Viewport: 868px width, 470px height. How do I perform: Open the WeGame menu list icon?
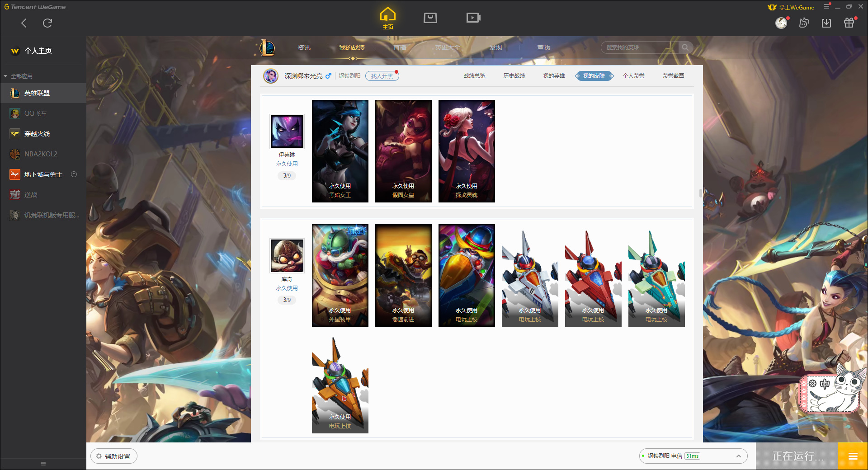pyautogui.click(x=826, y=7)
